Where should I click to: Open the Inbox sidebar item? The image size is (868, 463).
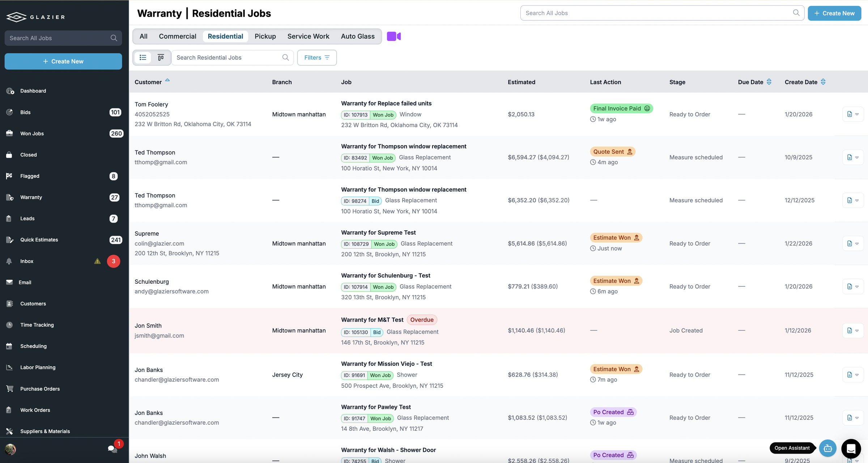click(27, 261)
